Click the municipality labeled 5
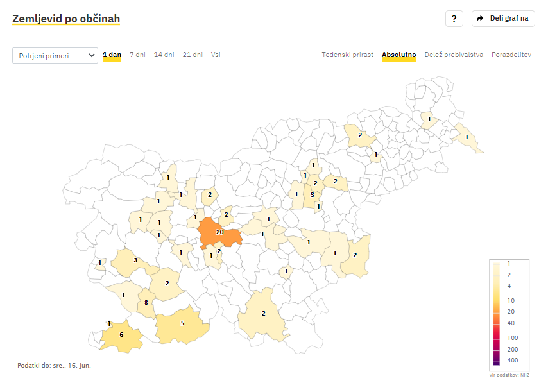548x392 pixels. [x=182, y=325]
